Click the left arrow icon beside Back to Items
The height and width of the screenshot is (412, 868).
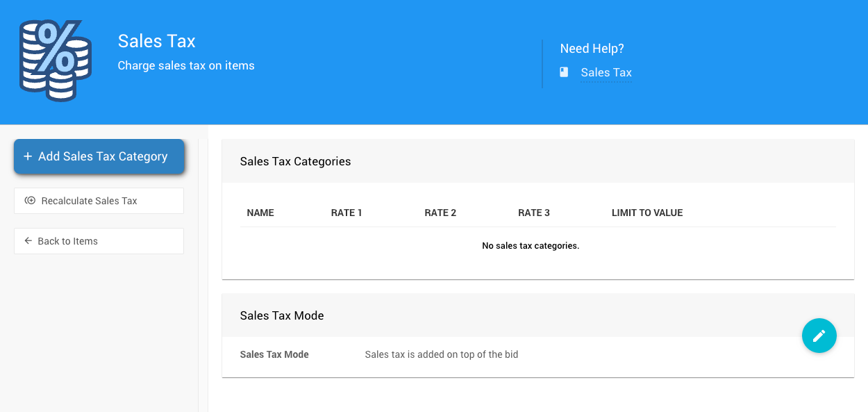(x=28, y=241)
